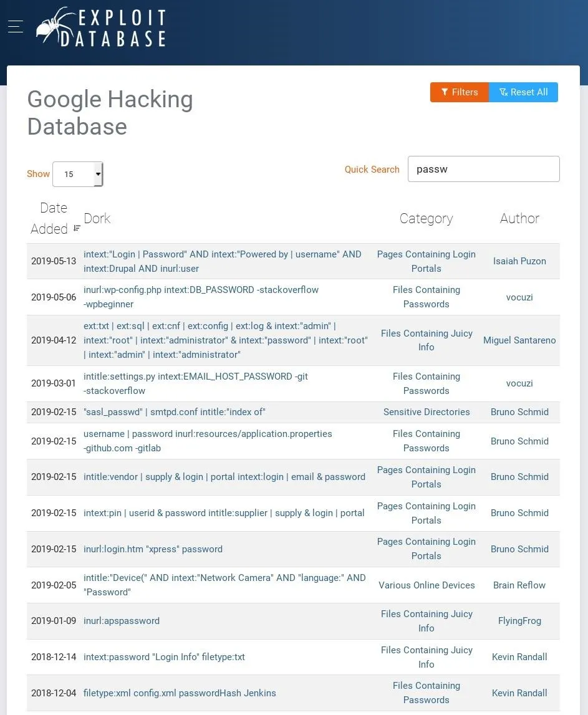Click the Reset All button

(x=523, y=92)
